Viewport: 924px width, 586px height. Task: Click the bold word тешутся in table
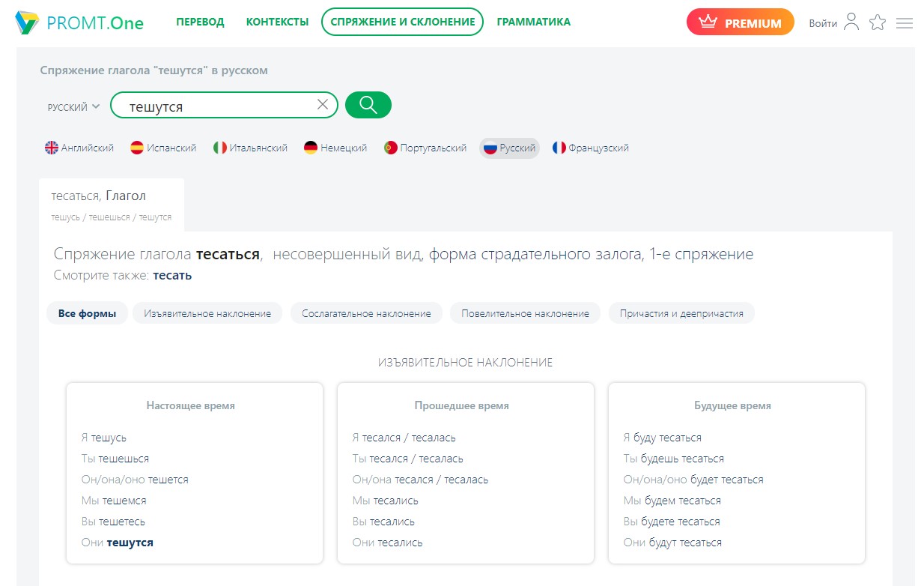[x=130, y=543]
